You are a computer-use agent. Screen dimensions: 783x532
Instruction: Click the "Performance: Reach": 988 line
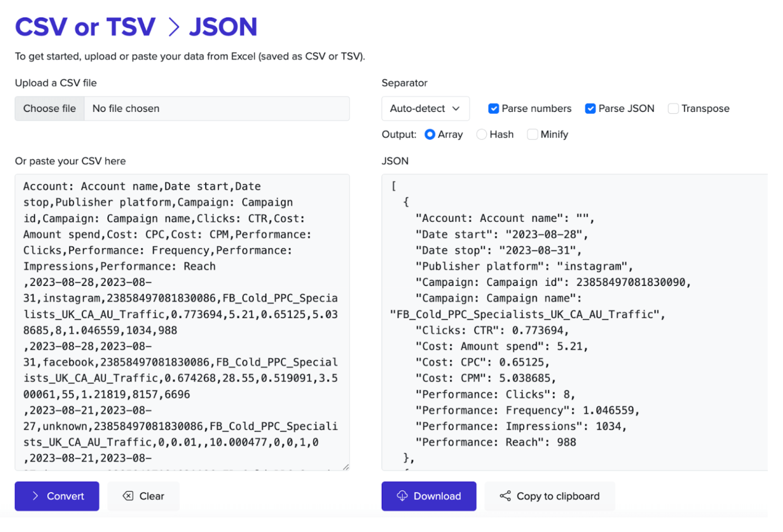coord(496,442)
